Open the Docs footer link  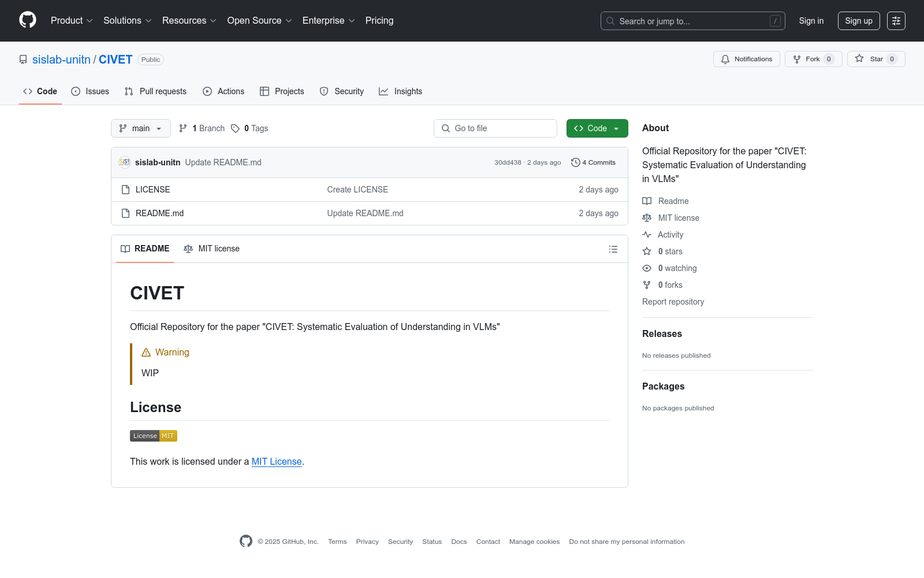459,542
